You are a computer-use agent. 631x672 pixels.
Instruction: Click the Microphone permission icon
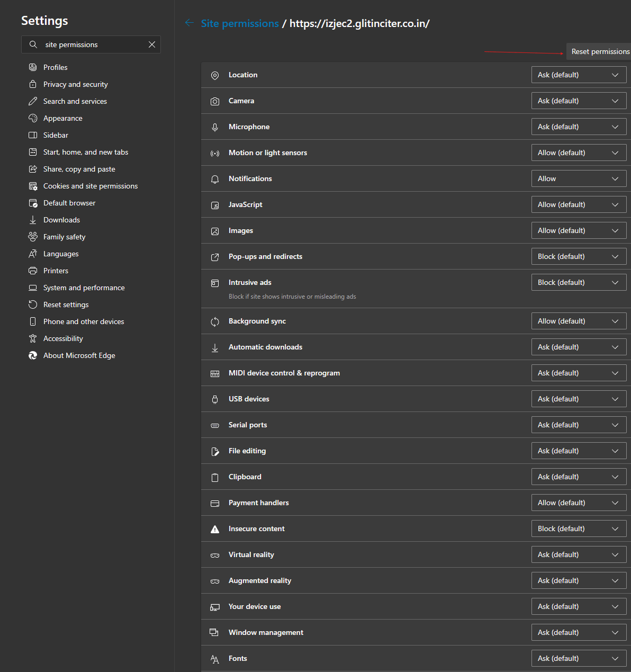(x=215, y=127)
